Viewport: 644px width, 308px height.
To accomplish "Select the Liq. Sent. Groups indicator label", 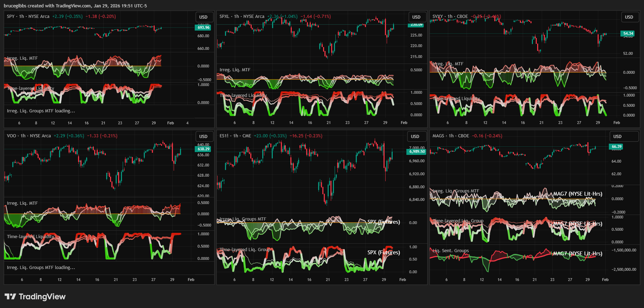I will pyautogui.click(x=451, y=251).
